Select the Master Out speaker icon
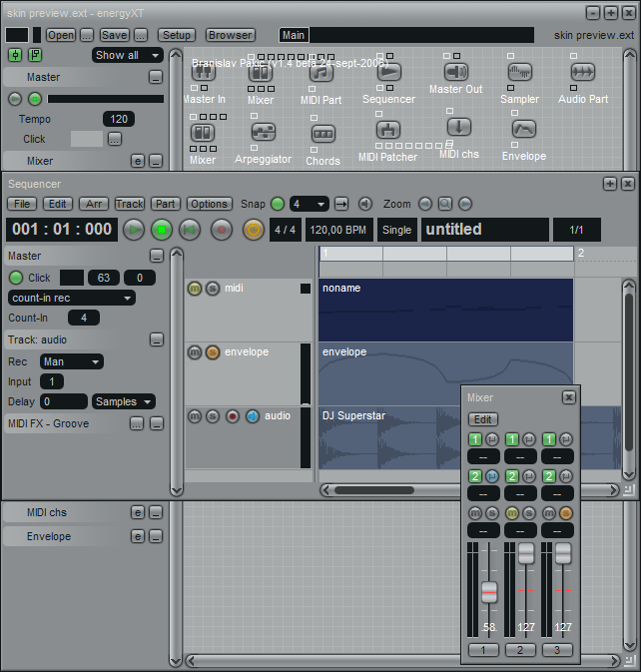 (456, 72)
